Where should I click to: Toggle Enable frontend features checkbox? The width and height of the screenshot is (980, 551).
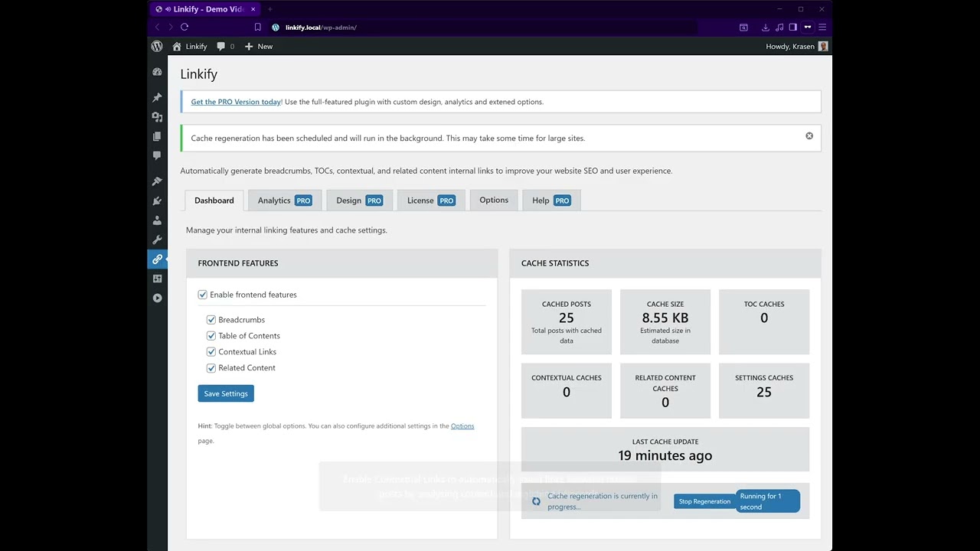pos(203,295)
